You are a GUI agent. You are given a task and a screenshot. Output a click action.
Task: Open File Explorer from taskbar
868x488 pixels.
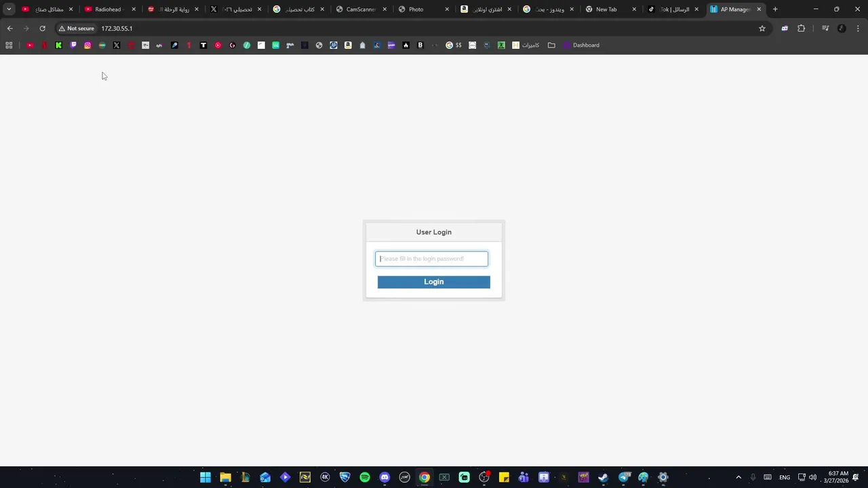point(225,477)
